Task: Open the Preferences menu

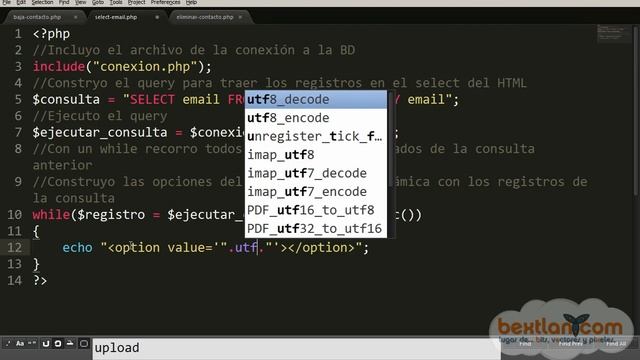Action: click(165, 2)
